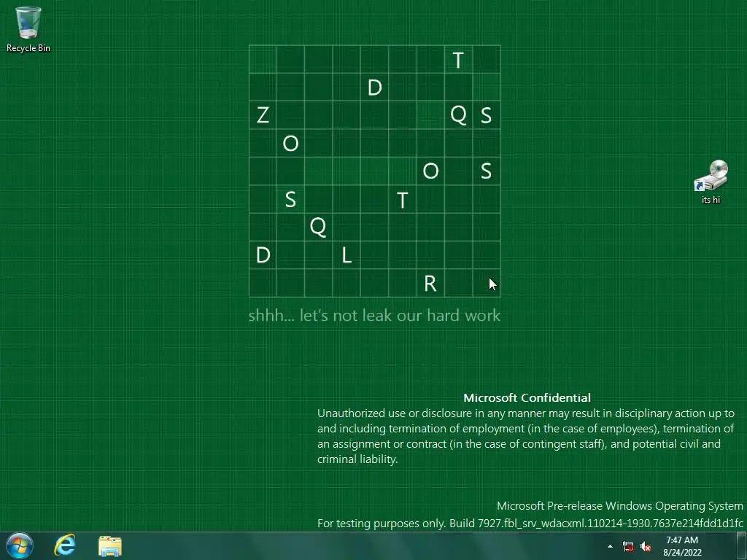Show hidden tray icons arrow
Image resolution: width=747 pixels, height=560 pixels.
click(611, 546)
